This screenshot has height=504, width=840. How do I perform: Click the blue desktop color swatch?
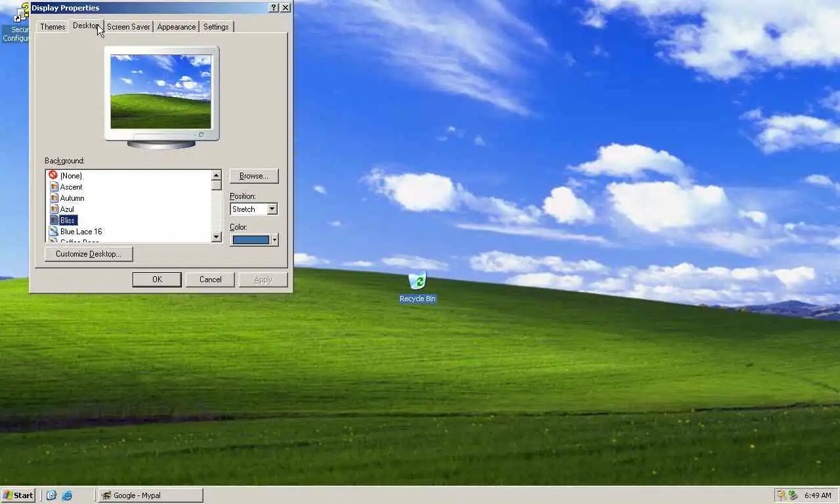pos(251,240)
